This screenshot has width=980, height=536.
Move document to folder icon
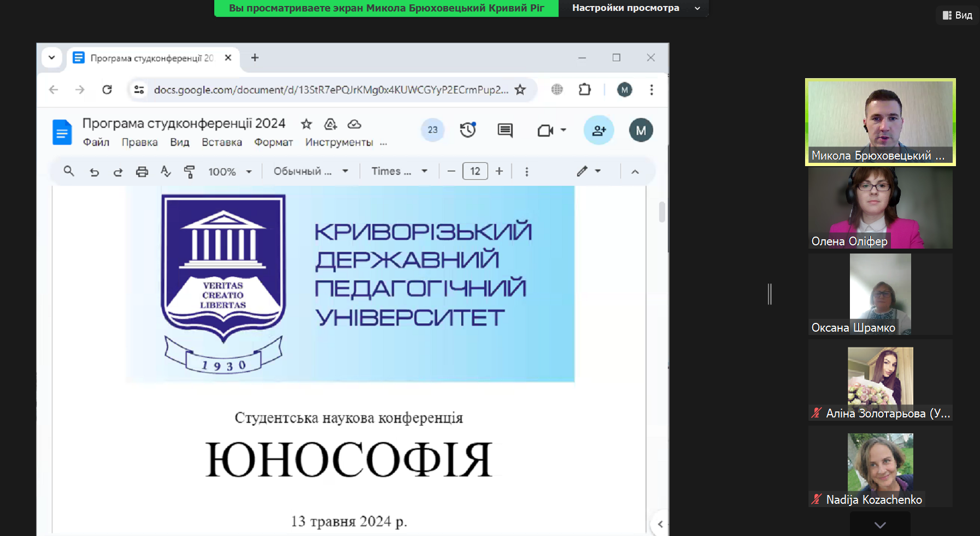pyautogui.click(x=330, y=124)
